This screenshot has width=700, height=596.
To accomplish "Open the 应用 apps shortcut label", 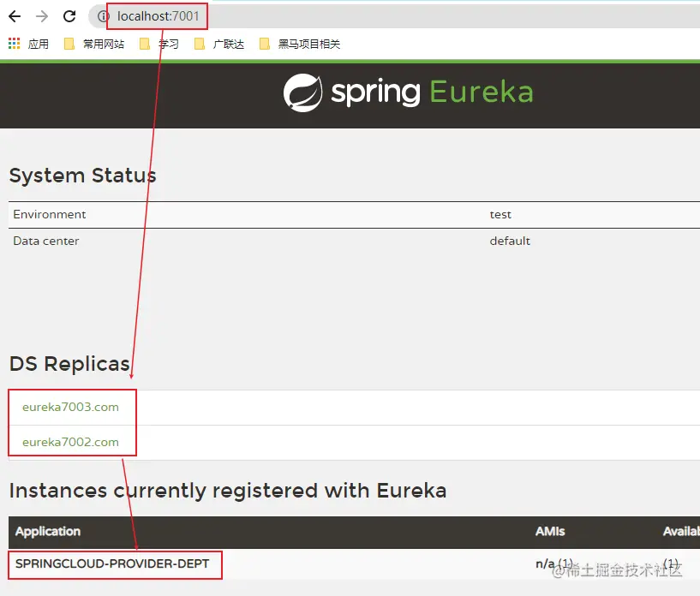I will (x=39, y=44).
